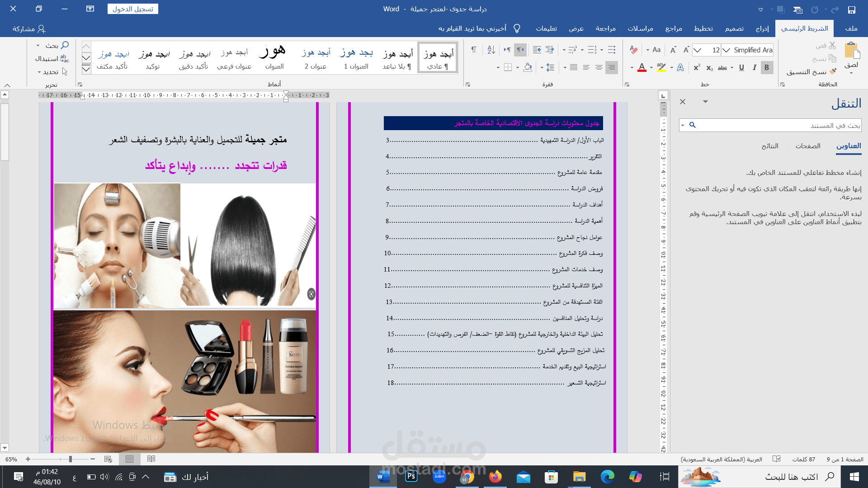This screenshot has height=488, width=868.
Task: Click the Borders grid icon
Action: (508, 68)
